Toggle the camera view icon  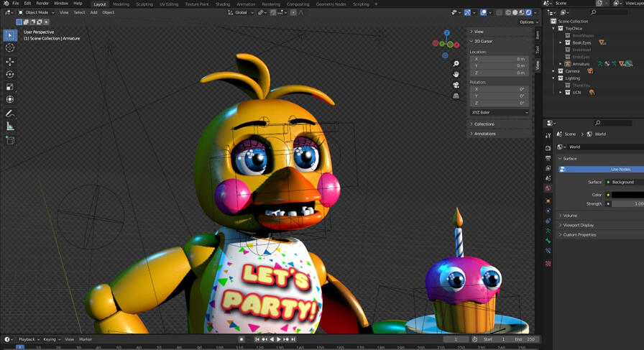[456, 85]
